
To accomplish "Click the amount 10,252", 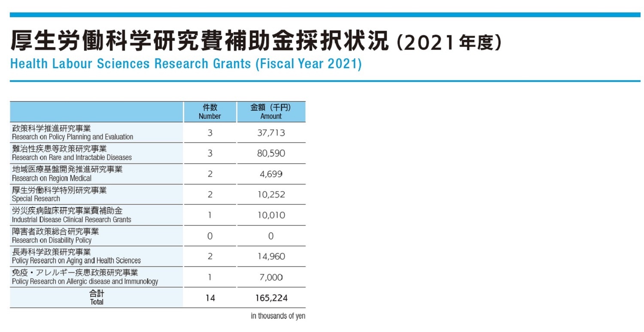I will (271, 195).
